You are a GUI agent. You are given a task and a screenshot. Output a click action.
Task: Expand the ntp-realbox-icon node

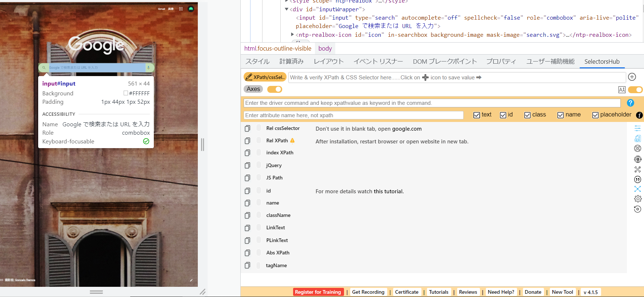point(292,35)
